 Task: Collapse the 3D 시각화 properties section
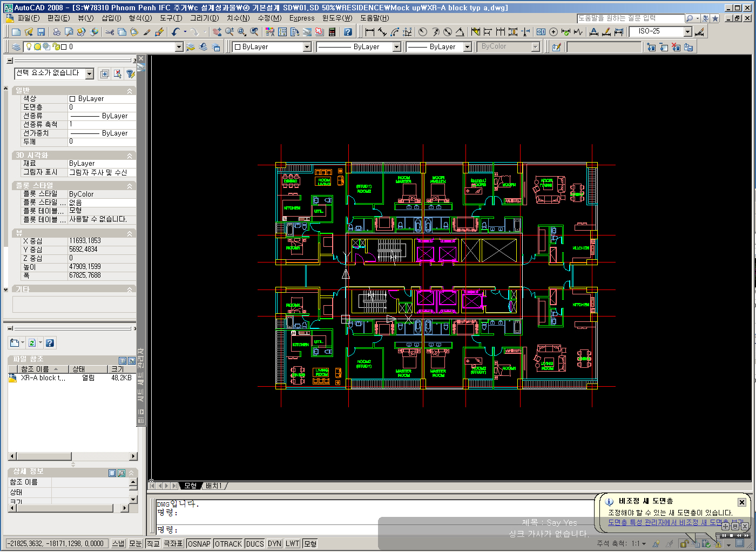point(130,156)
